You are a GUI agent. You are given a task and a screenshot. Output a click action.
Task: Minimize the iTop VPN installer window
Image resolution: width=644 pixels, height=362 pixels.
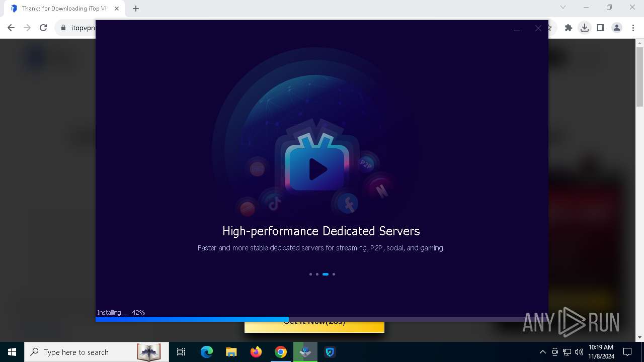(x=517, y=29)
